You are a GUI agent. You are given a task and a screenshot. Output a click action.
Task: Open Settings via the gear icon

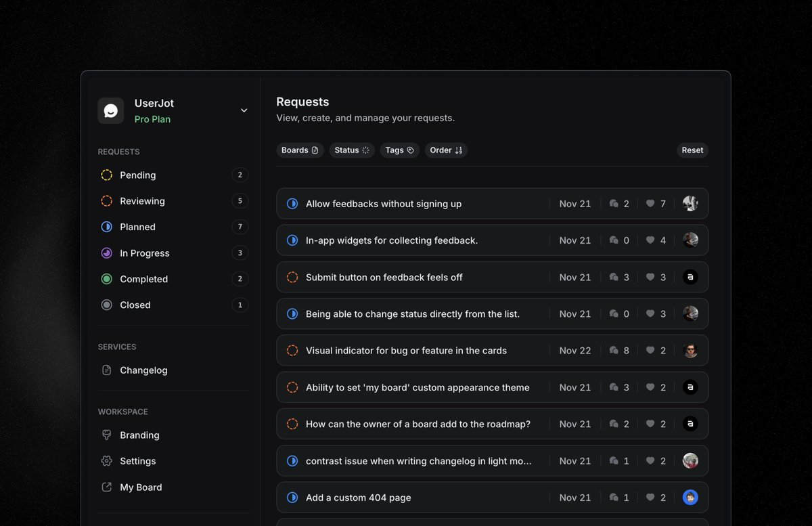click(106, 461)
